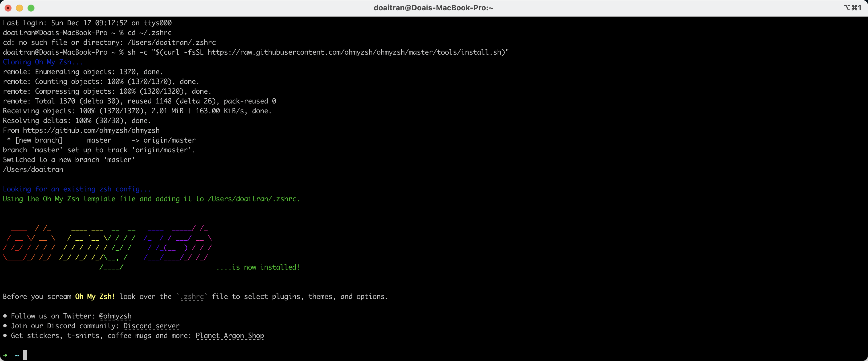The height and width of the screenshot is (361, 868).
Task: Click the 'Follow us on Twitter:' bullet text
Action: point(53,316)
